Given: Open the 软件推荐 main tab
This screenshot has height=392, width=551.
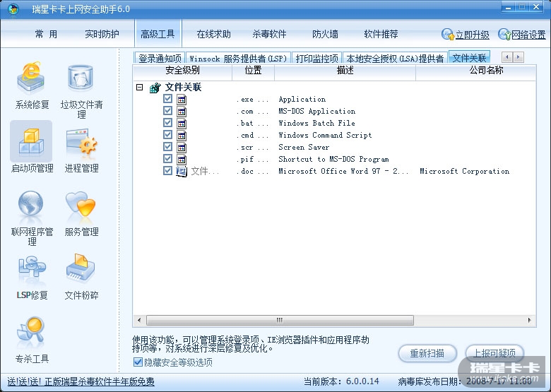Looking at the screenshot, I should pos(381,34).
